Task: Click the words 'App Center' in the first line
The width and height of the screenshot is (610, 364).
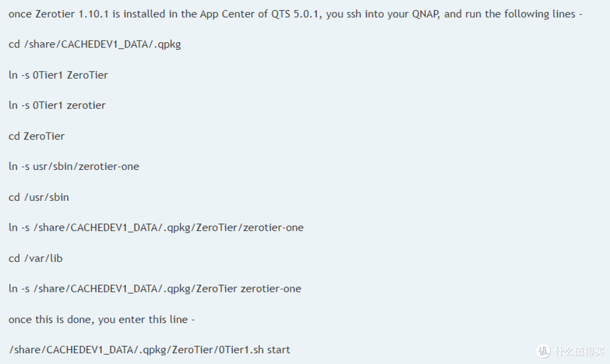Action: pyautogui.click(x=228, y=14)
